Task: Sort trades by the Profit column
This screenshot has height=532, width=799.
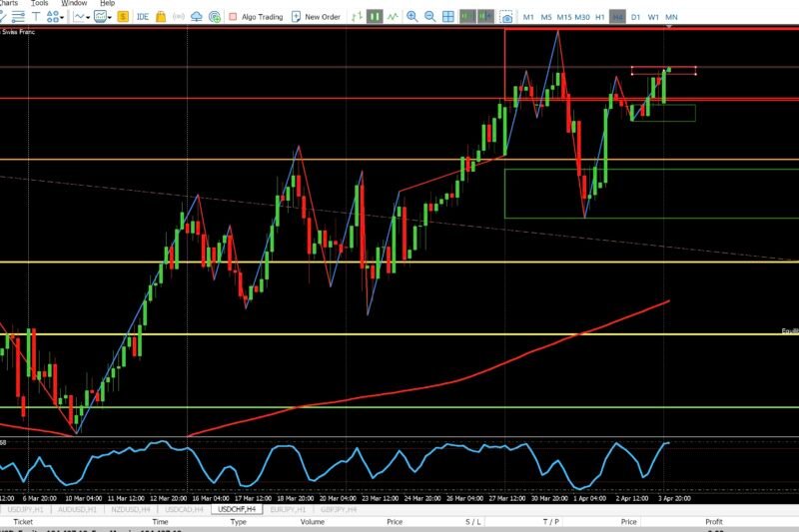Action: (714, 521)
